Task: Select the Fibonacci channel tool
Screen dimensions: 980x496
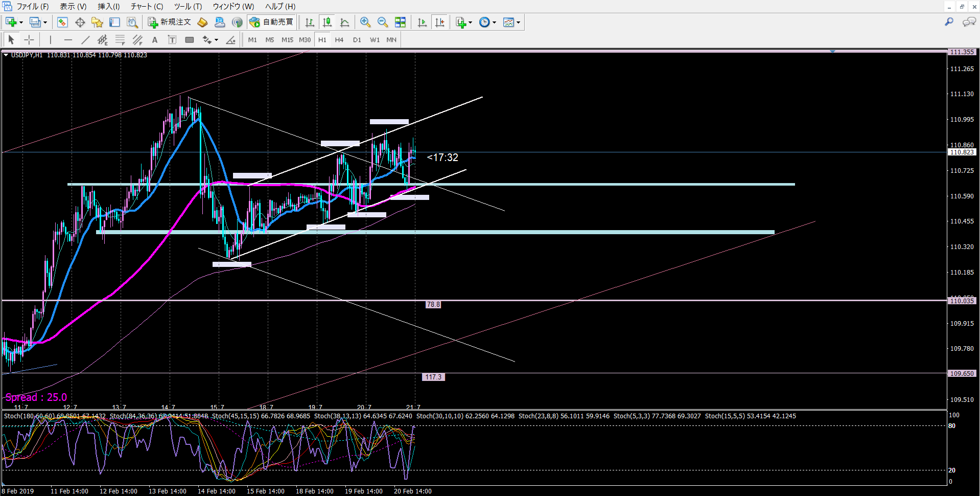Action: (137, 39)
